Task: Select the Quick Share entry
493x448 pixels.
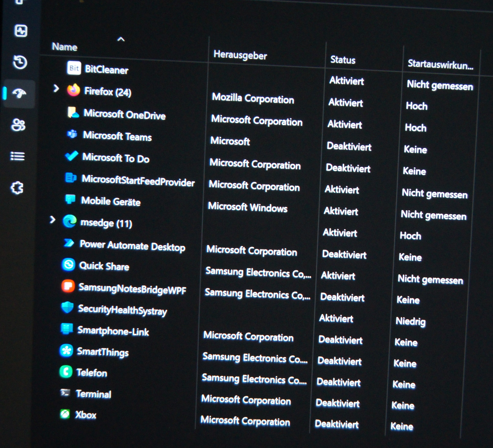Action: coord(104,266)
